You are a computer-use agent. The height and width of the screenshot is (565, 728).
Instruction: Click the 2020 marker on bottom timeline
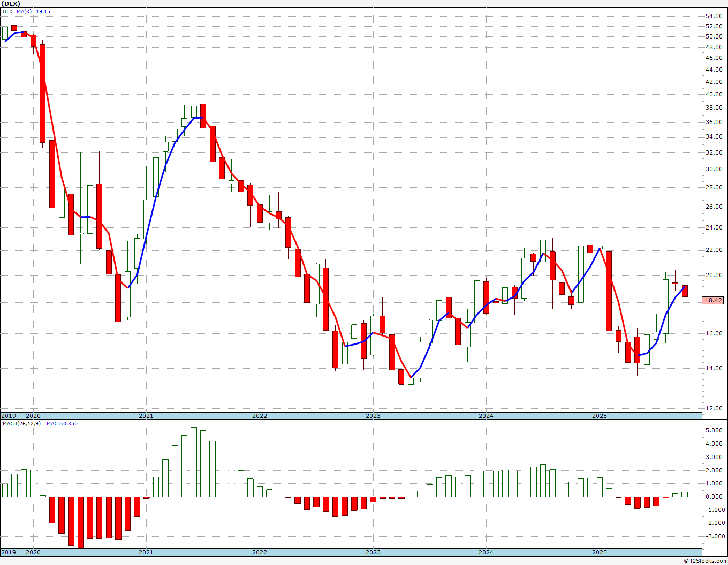tap(33, 552)
